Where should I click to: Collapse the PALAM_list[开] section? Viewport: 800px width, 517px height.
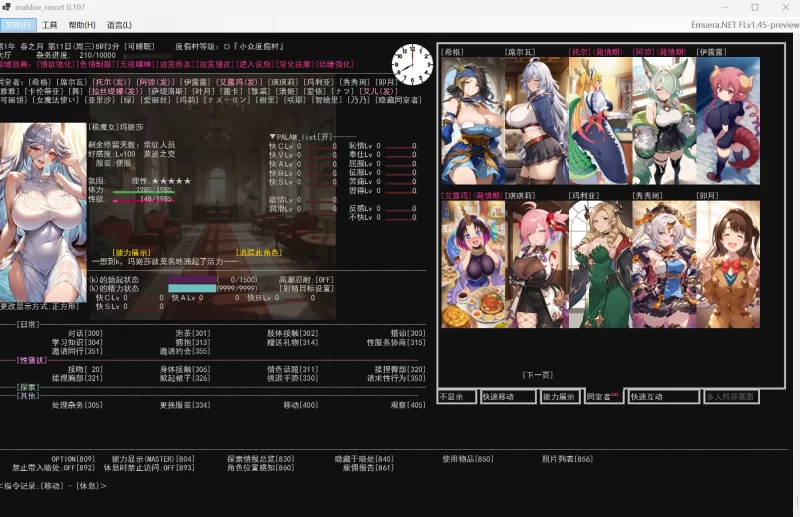301,137
